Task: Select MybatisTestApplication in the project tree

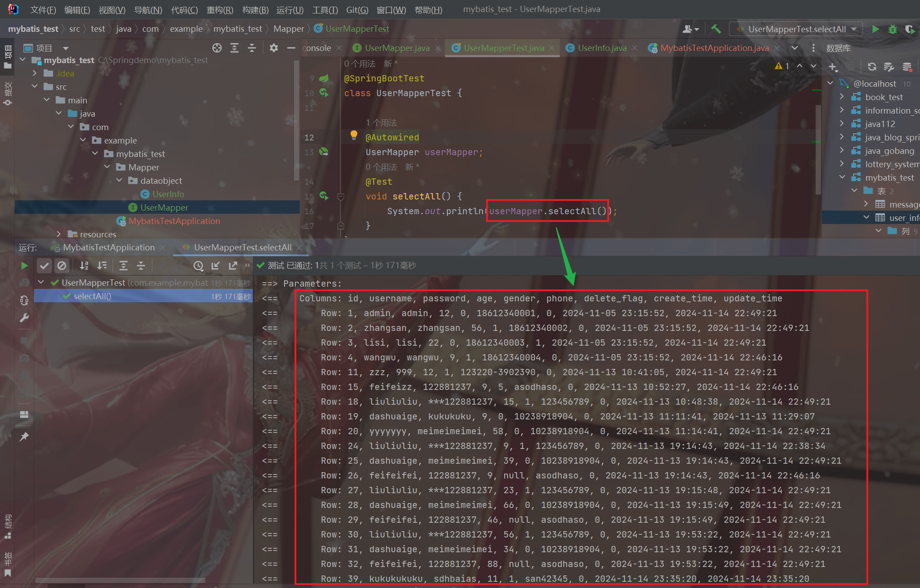Action: click(x=174, y=221)
